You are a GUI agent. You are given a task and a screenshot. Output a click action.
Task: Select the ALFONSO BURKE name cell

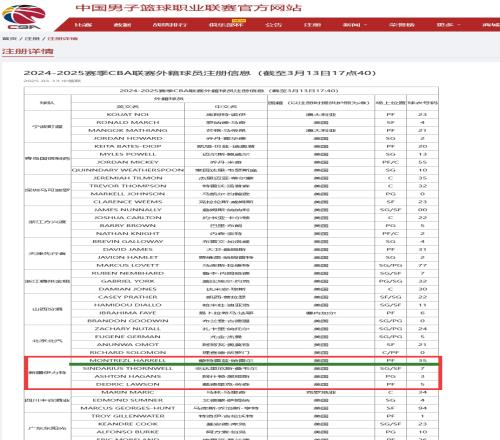pos(128,432)
